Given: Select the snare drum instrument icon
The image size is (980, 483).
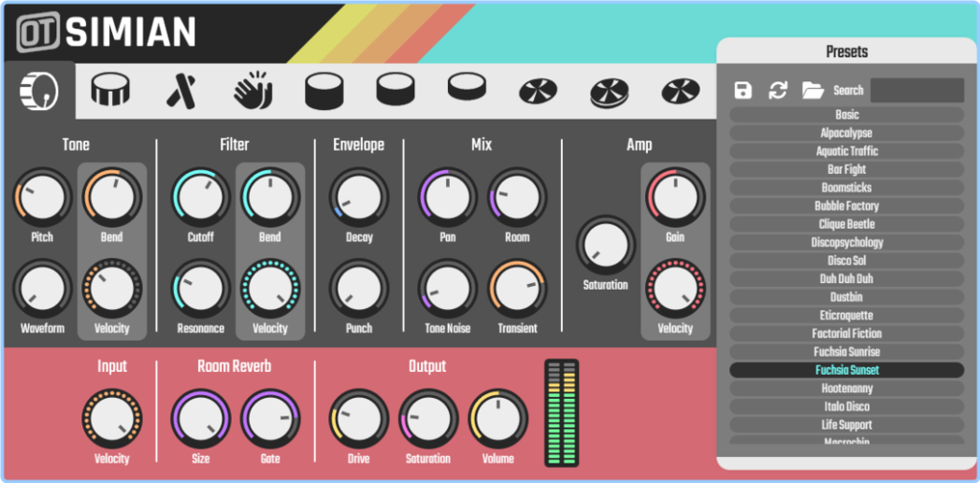Looking at the screenshot, I should click(110, 89).
